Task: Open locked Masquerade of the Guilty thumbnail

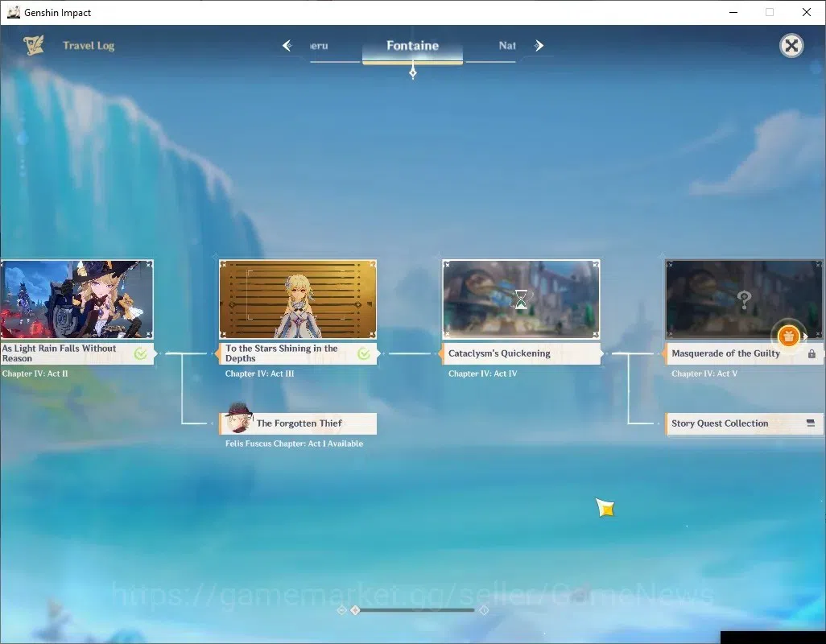Action: 744,299
